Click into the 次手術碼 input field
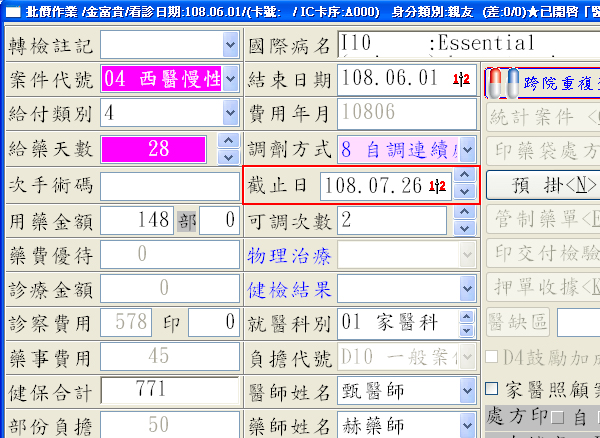 coord(168,186)
